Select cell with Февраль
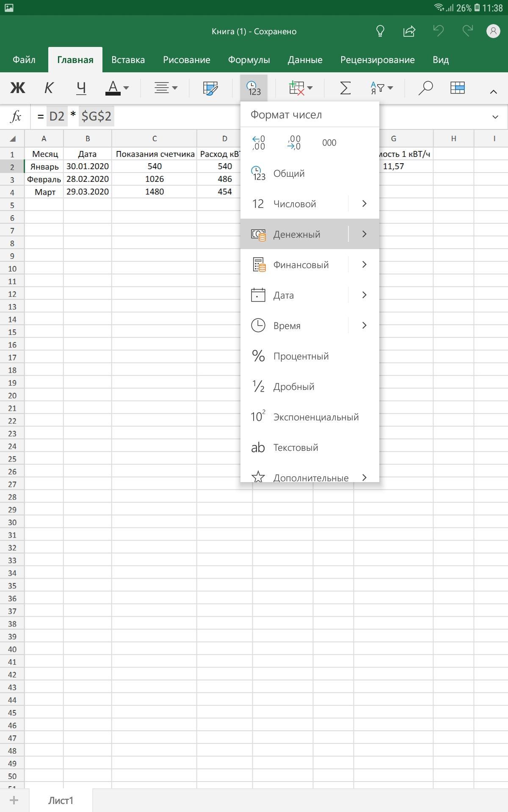This screenshot has width=508, height=812. (x=44, y=179)
